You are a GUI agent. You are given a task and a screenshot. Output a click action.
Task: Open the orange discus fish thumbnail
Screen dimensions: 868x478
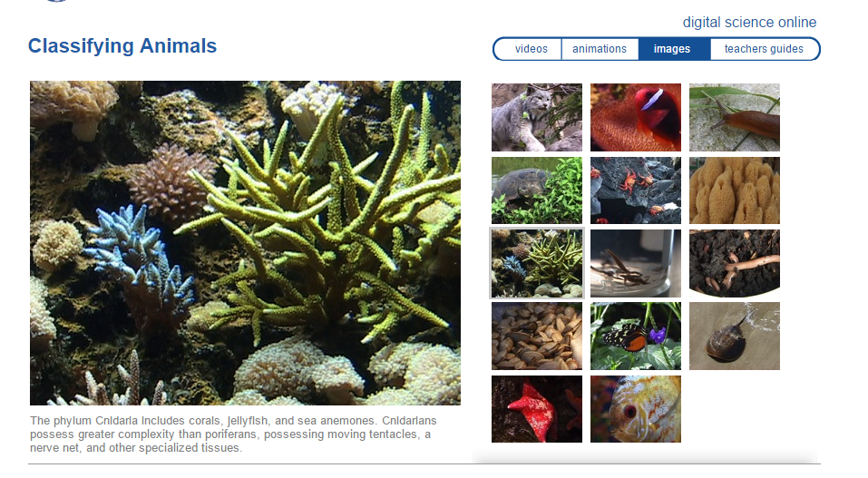pos(636,409)
